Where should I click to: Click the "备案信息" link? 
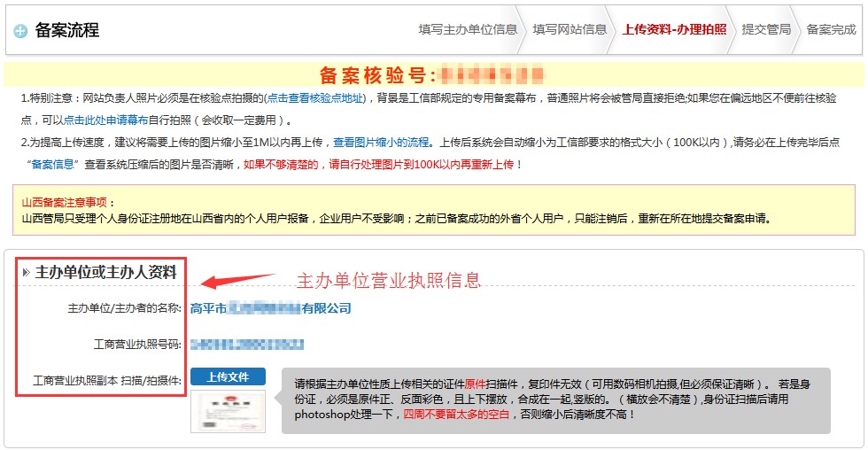pyautogui.click(x=54, y=164)
